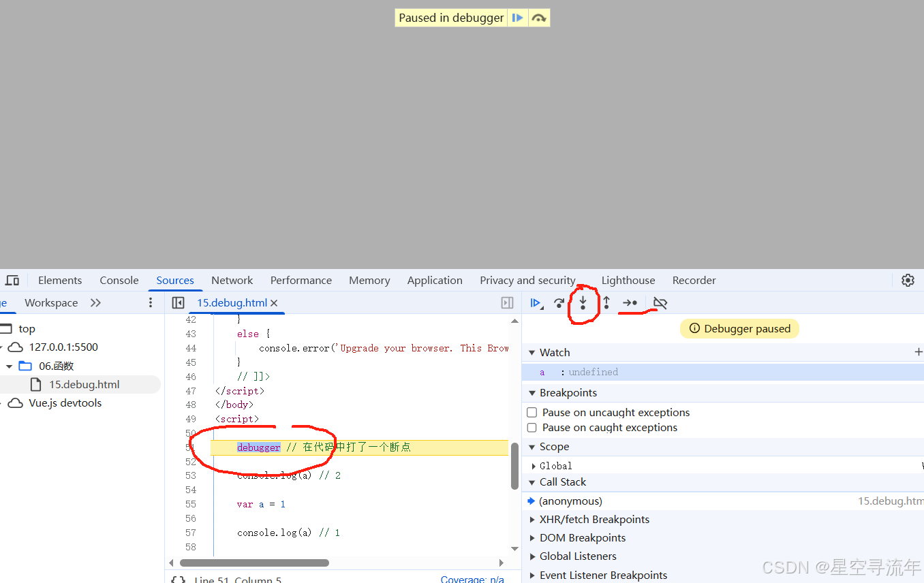This screenshot has width=924, height=583.
Task: Collapse the Scope section
Action: (532, 447)
